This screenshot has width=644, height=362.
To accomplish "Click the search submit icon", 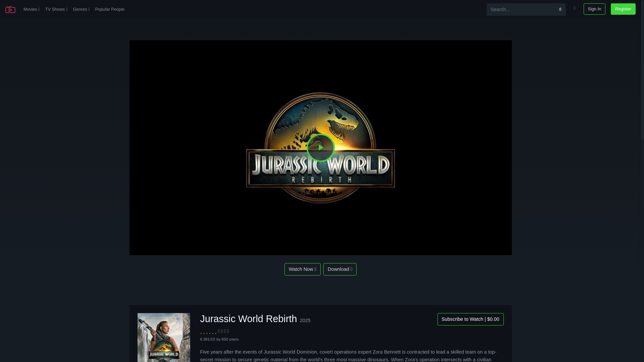I will (560, 9).
